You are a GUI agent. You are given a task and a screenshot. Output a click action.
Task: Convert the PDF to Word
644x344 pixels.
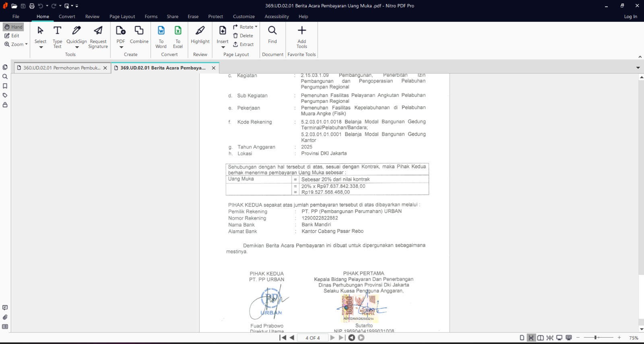[x=161, y=37]
